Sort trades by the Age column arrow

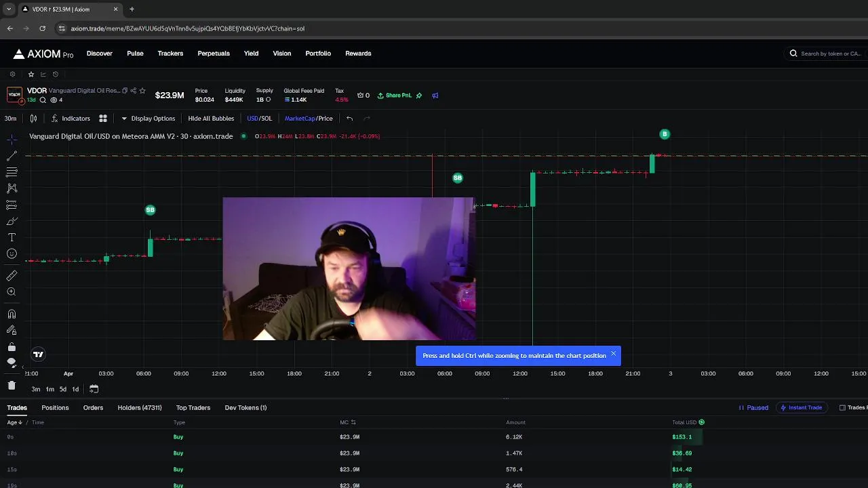pos(20,422)
